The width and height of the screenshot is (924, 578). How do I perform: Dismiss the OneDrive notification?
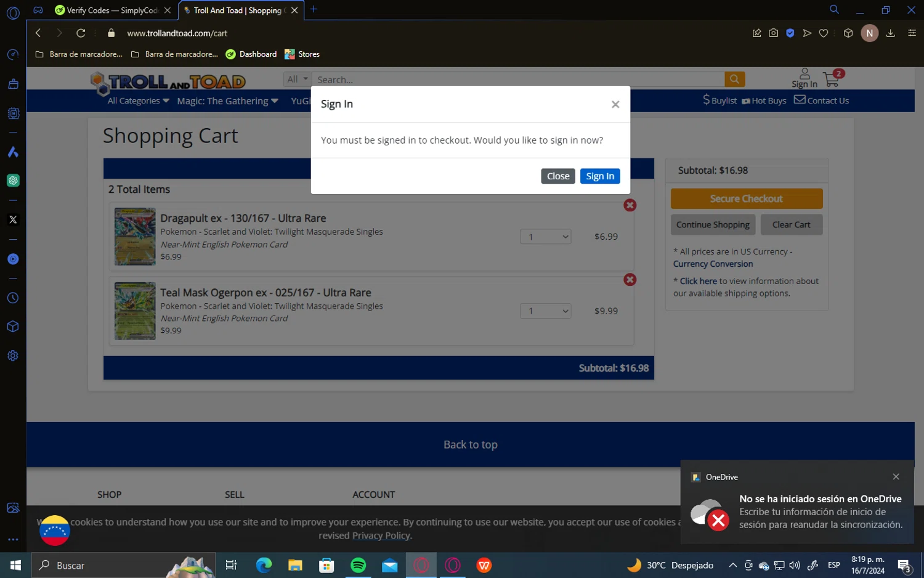[896, 476]
